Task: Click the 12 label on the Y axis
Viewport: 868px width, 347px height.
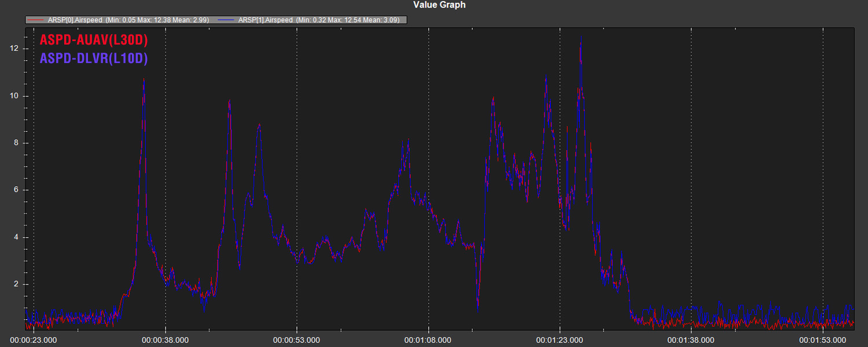Action: [x=16, y=49]
